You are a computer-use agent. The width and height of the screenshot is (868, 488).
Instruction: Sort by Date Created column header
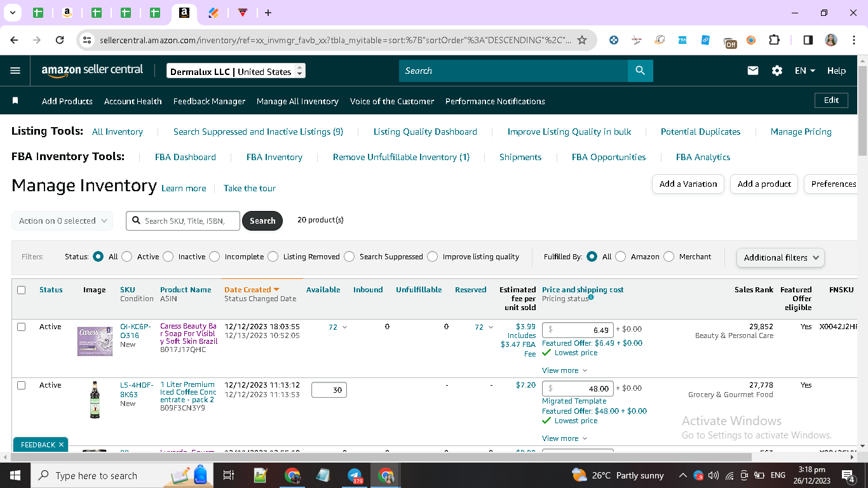252,290
